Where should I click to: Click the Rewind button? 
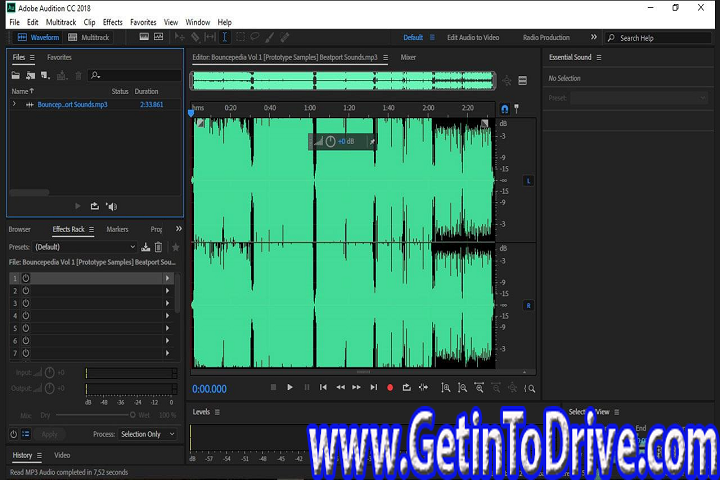(x=340, y=388)
